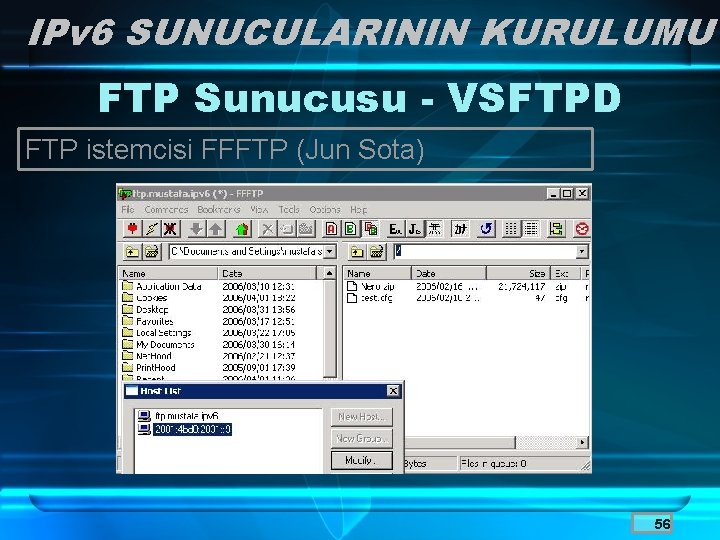The width and height of the screenshot is (720, 540).
Task: Click the Download down-arrow toolbar icon
Action: pyautogui.click(x=197, y=229)
